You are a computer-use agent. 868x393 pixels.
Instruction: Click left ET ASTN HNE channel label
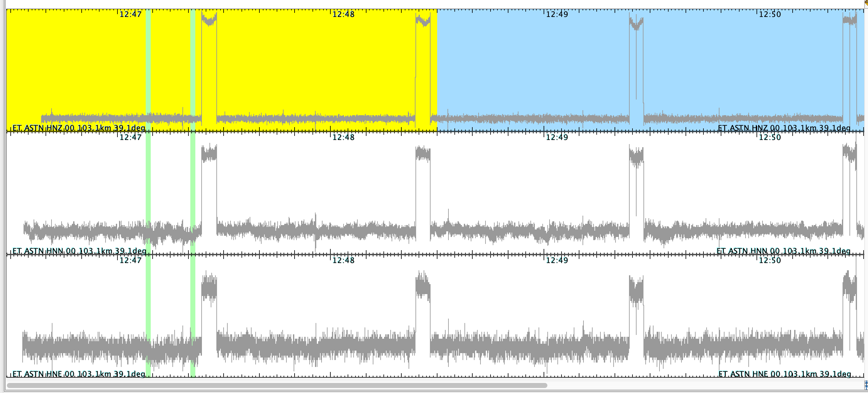point(79,374)
